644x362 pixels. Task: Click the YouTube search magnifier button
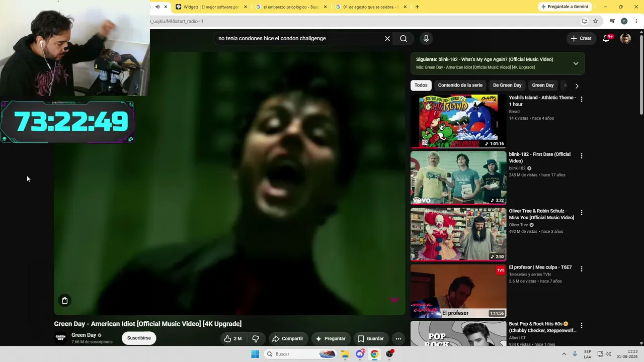coord(404,39)
